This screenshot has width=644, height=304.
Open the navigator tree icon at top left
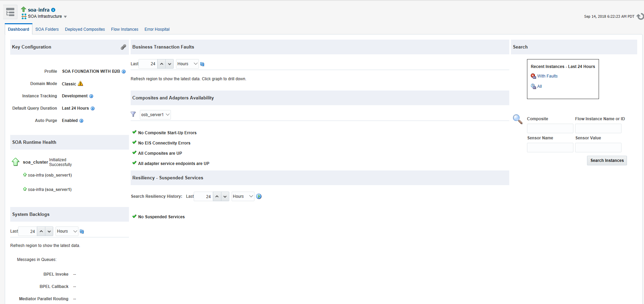(x=11, y=12)
